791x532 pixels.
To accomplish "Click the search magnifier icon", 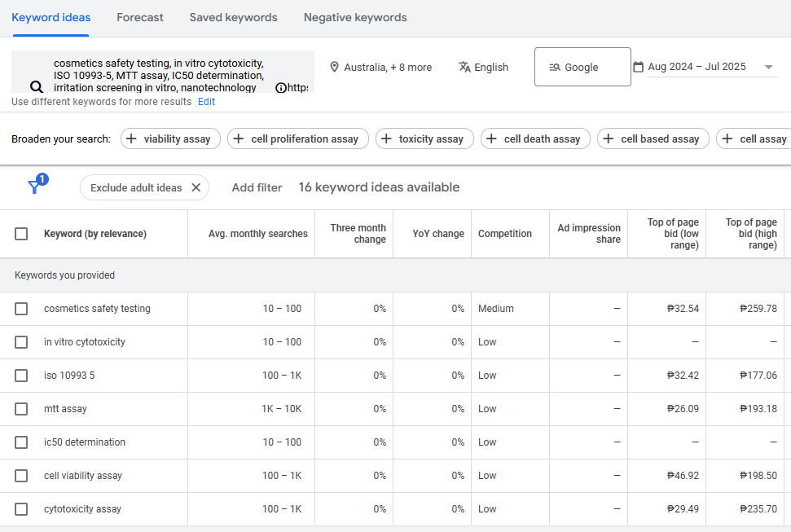I will [x=36, y=86].
